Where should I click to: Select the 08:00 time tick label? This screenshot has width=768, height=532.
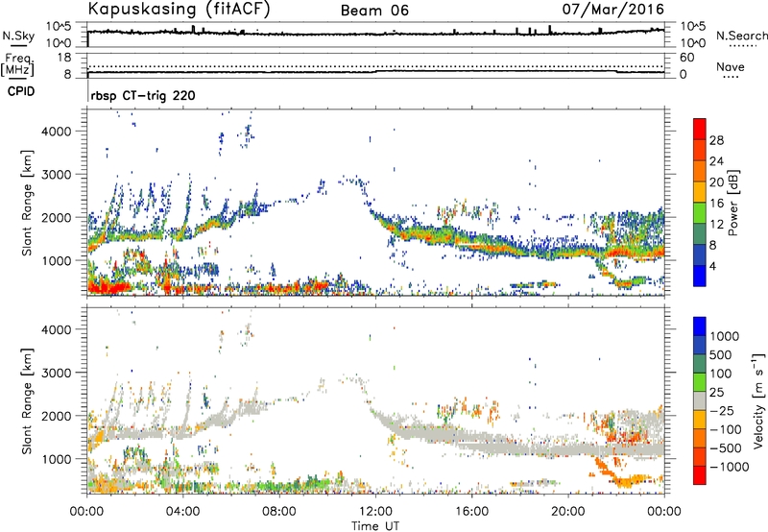pos(278,512)
